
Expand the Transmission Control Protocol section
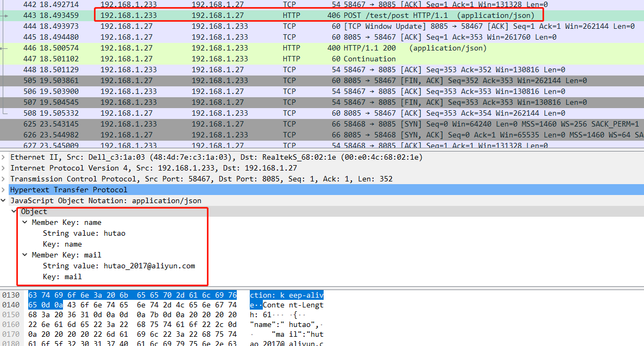click(4, 179)
